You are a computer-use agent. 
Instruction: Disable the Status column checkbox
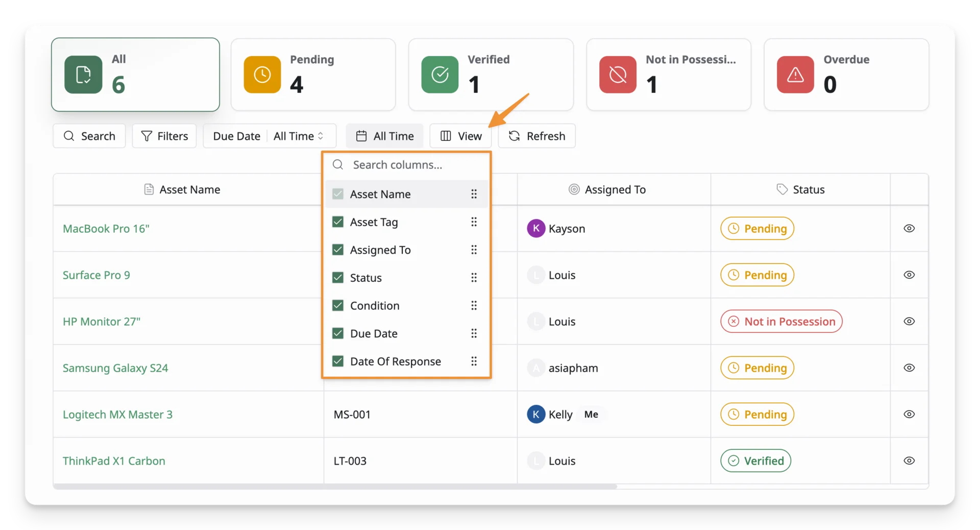pos(338,277)
